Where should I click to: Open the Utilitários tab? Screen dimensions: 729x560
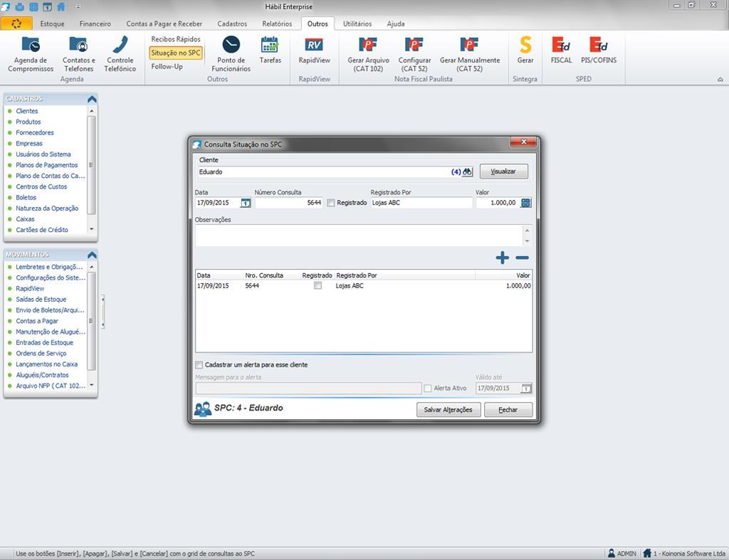pos(357,23)
